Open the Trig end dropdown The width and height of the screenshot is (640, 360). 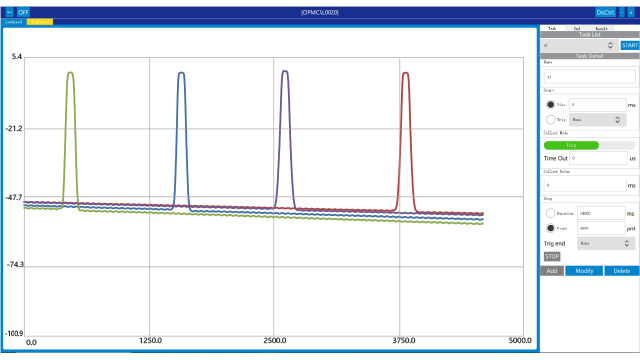click(606, 243)
